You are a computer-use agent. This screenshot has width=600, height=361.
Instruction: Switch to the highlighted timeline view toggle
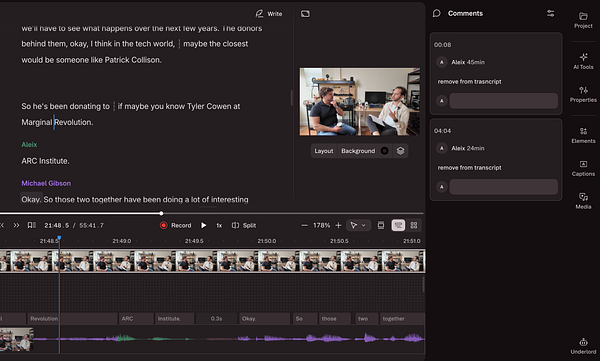coord(398,225)
